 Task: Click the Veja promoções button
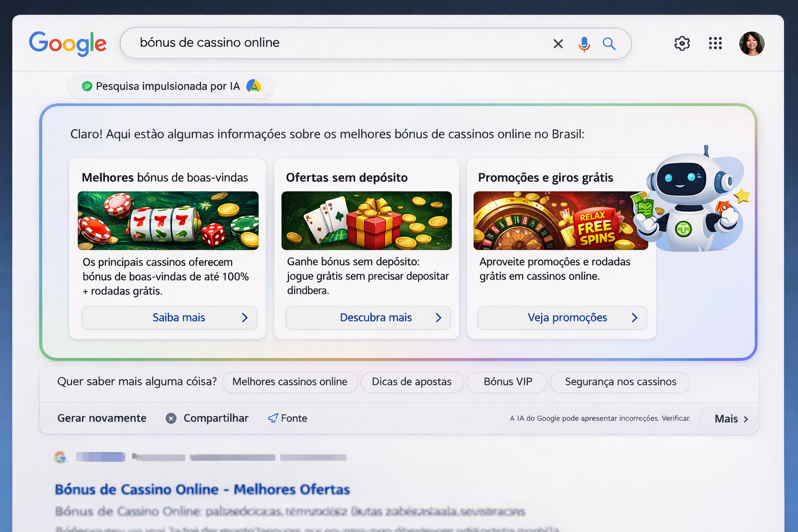coord(562,318)
